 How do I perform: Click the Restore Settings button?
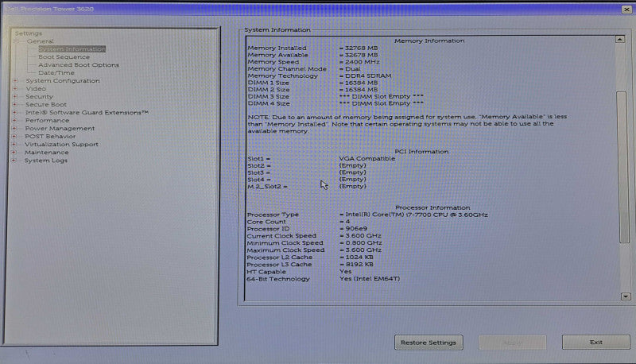pyautogui.click(x=429, y=343)
